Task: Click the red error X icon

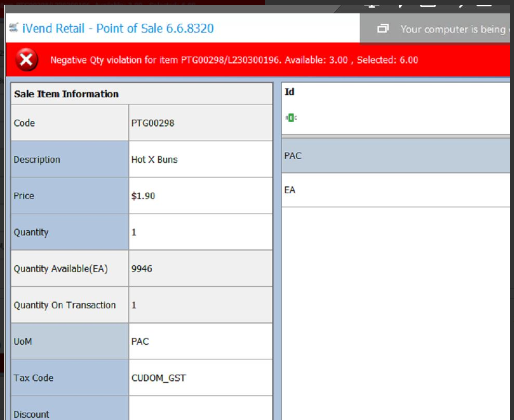Action: (x=26, y=60)
